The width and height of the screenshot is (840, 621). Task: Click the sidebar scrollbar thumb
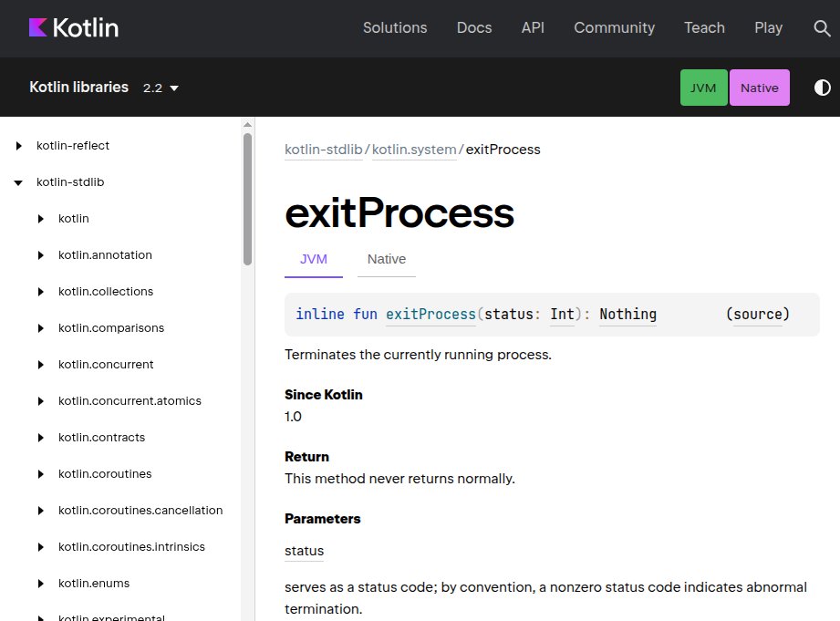[247, 200]
